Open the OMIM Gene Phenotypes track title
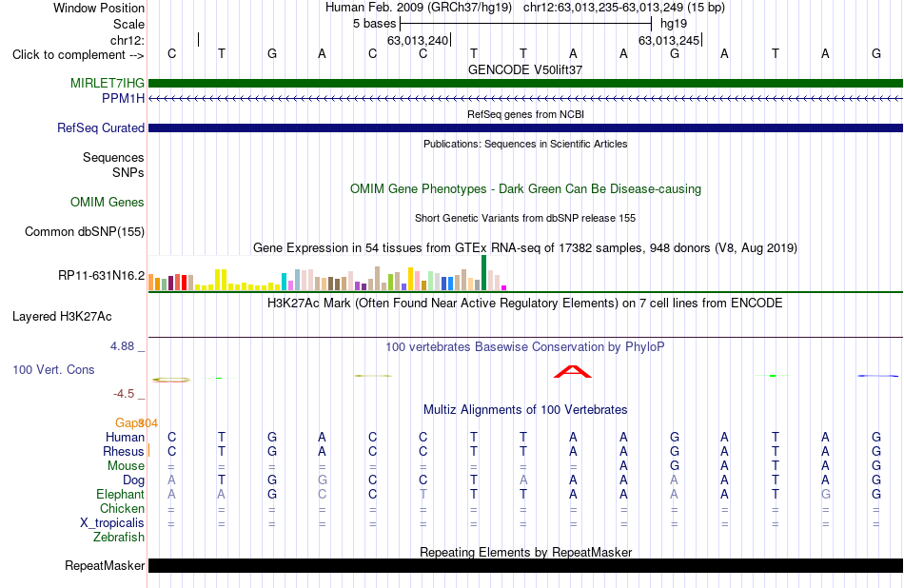The image size is (904, 588). coord(525,189)
